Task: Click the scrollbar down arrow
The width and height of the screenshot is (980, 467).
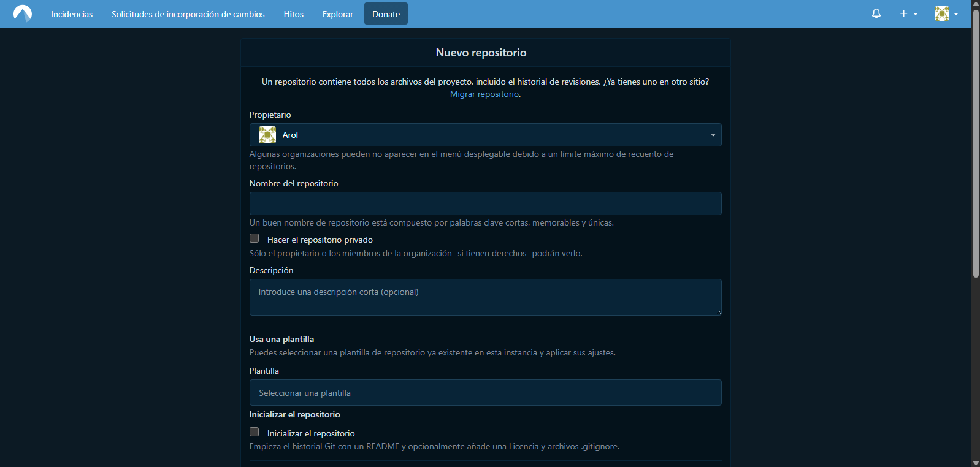Action: click(976, 463)
